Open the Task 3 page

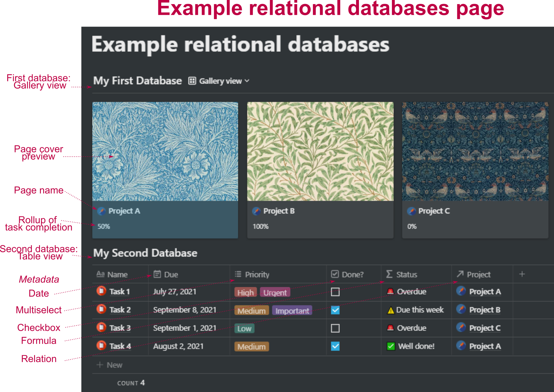[120, 328]
